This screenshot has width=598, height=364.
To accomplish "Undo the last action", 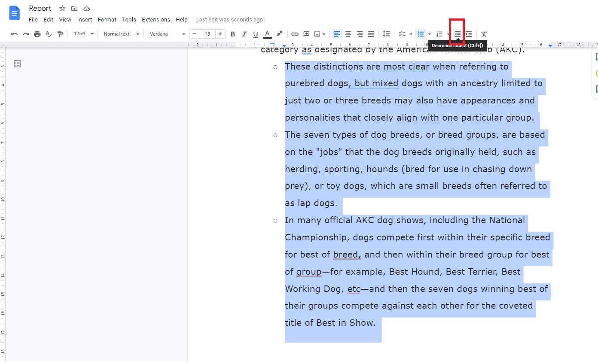I will coord(14,34).
